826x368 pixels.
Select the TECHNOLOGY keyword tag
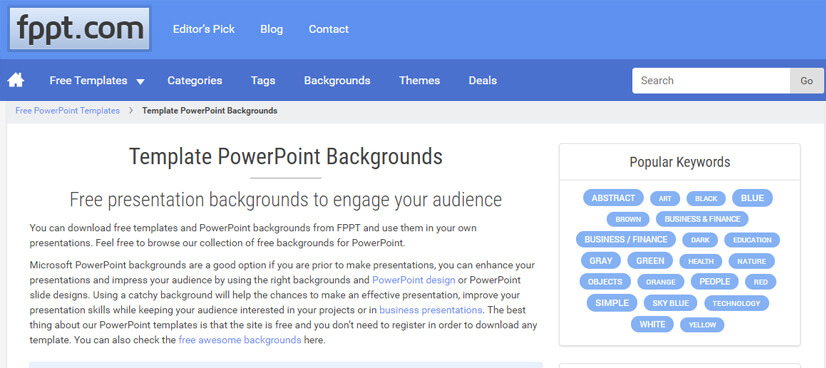pyautogui.click(x=736, y=303)
